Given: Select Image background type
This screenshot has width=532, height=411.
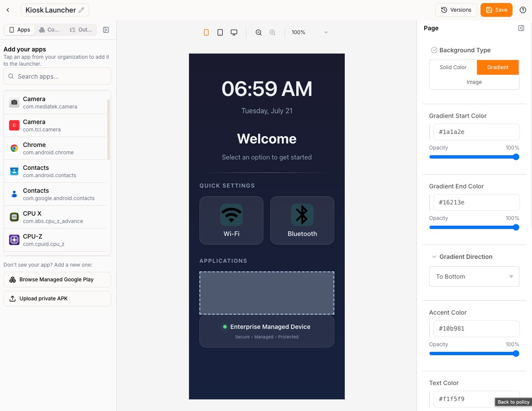Looking at the screenshot, I should pyautogui.click(x=474, y=82).
